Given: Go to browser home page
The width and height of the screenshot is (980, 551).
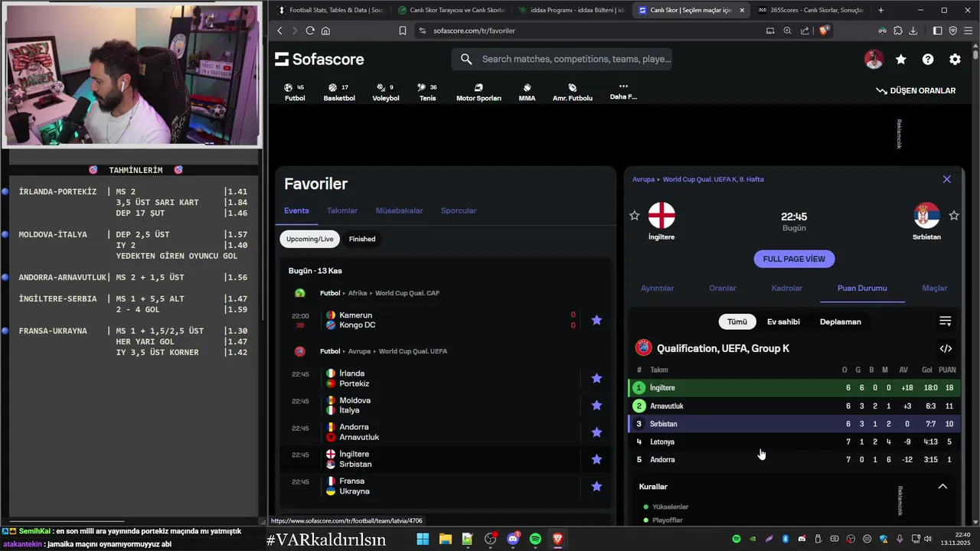Looking at the screenshot, I should point(326,31).
